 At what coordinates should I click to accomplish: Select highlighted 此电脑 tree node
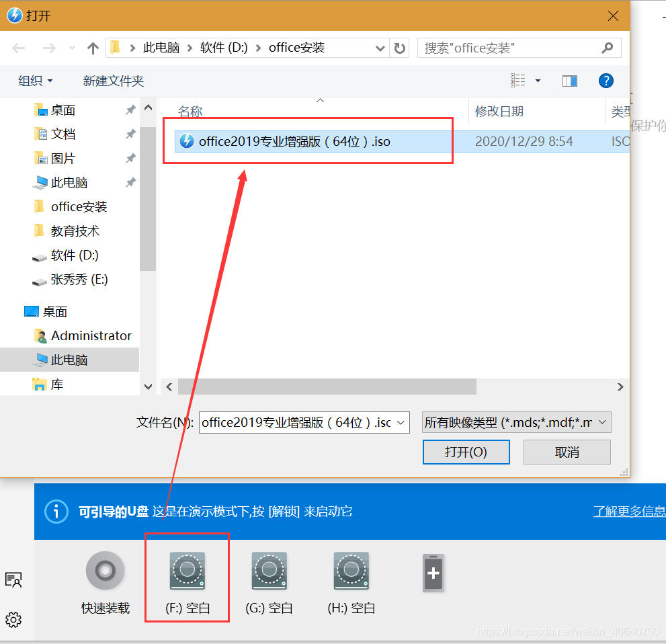tap(69, 360)
